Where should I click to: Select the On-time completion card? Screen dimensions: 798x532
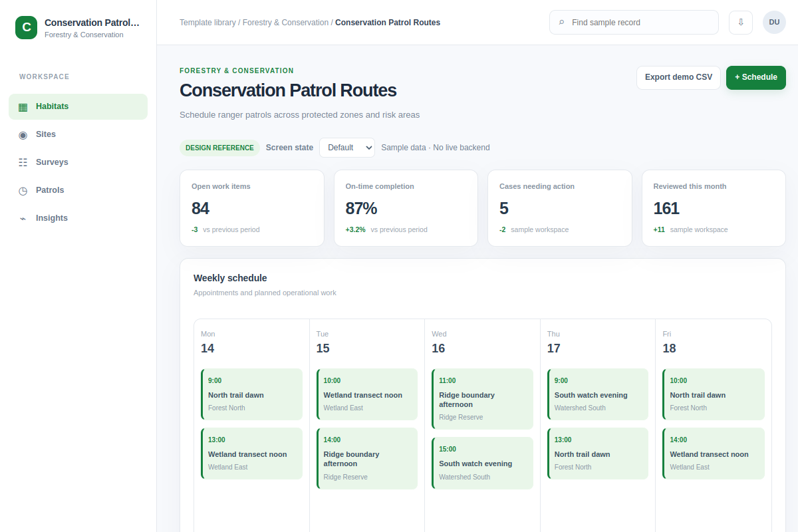pyautogui.click(x=406, y=208)
